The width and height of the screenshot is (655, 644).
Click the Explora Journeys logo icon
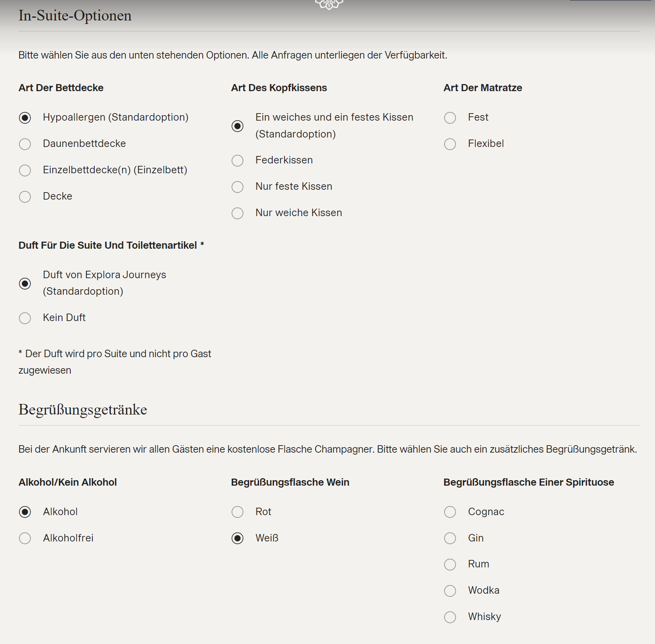(x=329, y=4)
